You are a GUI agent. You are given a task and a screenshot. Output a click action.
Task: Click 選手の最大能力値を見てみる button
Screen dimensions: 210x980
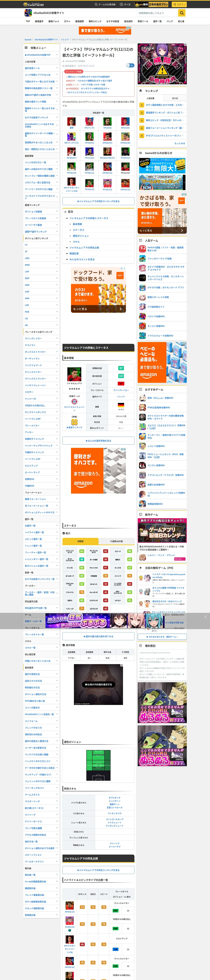point(98,637)
